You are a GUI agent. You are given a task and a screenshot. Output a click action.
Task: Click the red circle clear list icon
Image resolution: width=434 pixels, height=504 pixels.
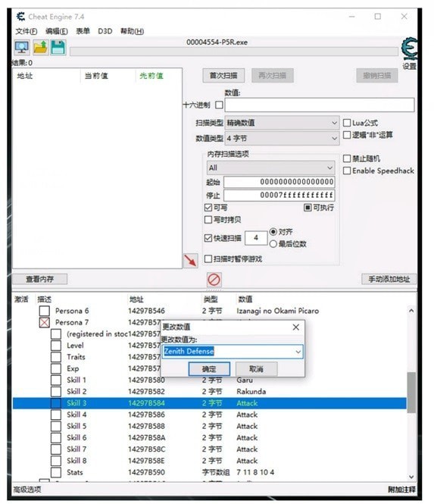[214, 280]
